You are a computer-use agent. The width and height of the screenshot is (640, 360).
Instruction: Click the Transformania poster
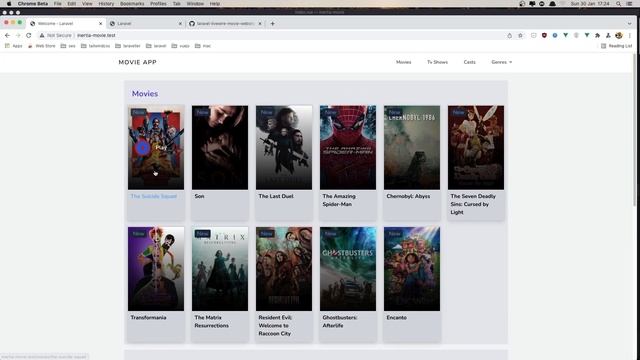pos(156,269)
